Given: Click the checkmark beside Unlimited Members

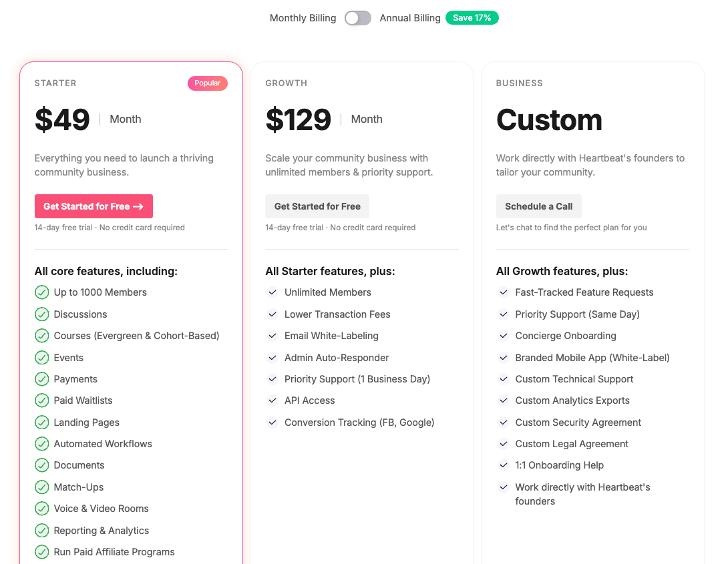Looking at the screenshot, I should tap(272, 292).
